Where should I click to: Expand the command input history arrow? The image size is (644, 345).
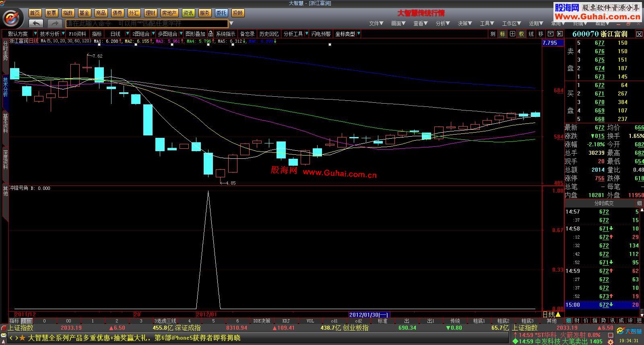(x=231, y=23)
